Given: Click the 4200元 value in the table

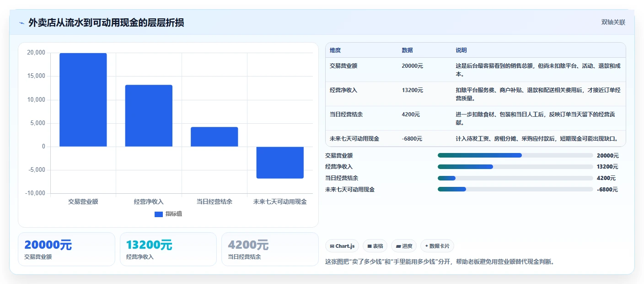Looking at the screenshot, I should (x=411, y=115).
